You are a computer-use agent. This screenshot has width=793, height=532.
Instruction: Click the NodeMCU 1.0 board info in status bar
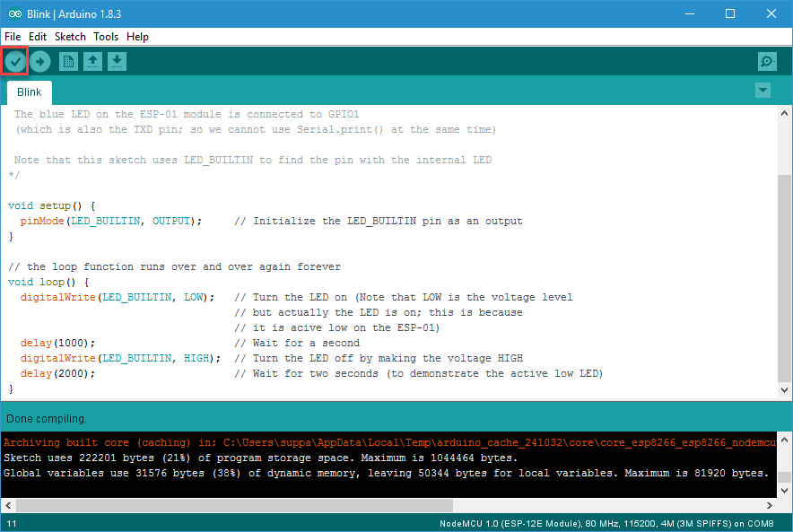click(x=606, y=523)
